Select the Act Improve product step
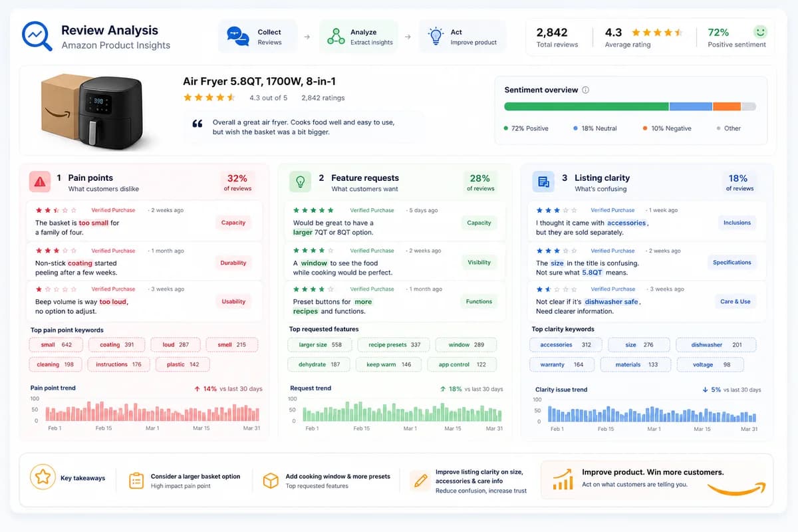This screenshot has width=798, height=532. 462,37
